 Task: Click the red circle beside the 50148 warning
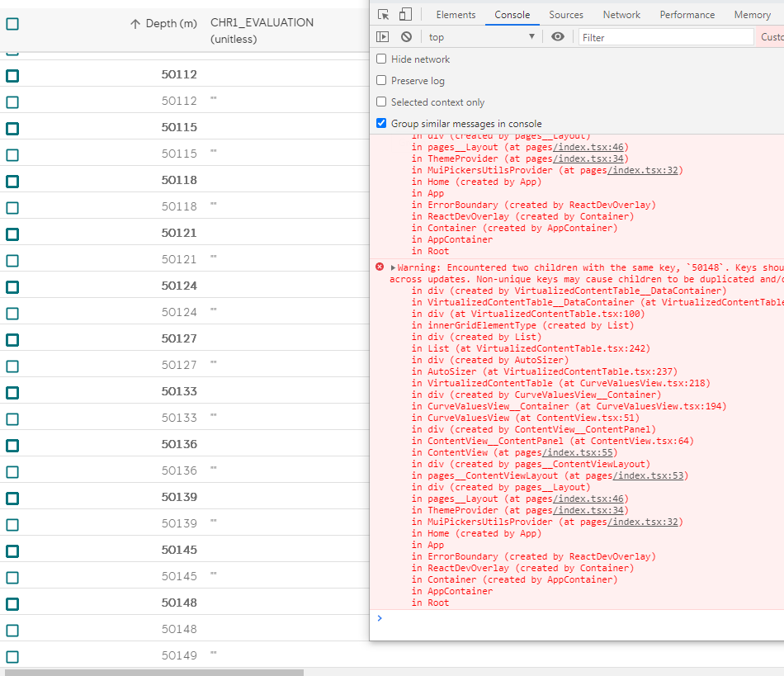pos(379,267)
